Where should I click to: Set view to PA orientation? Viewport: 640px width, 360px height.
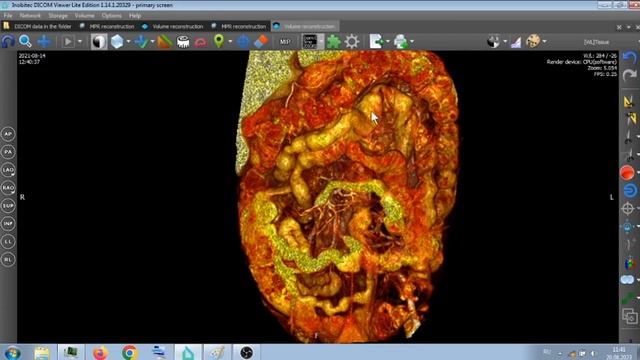[8, 152]
